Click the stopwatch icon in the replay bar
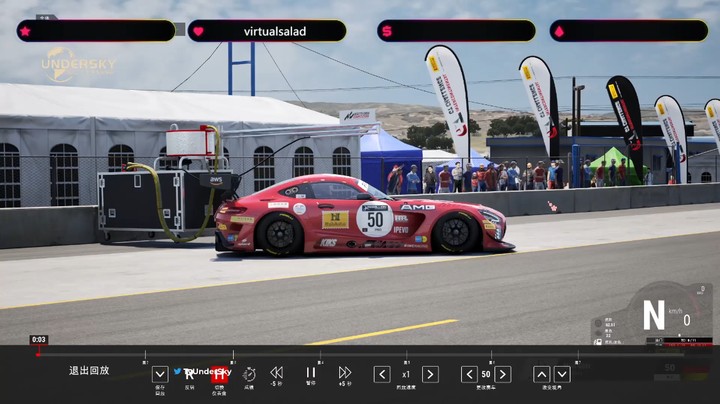The height and width of the screenshot is (404, 720). coord(249,374)
